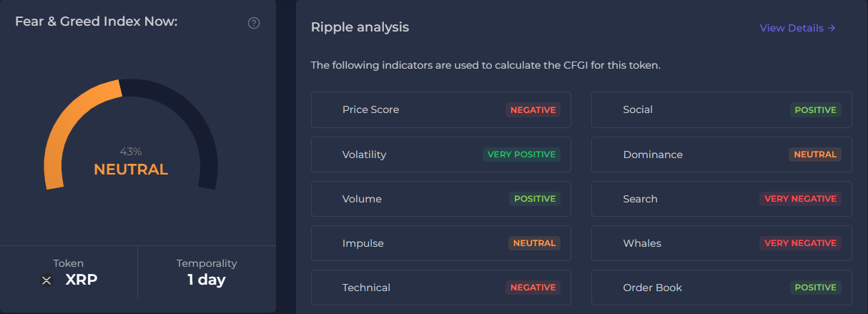Click the VERY NEGATIVE badge on Whales
868x314 pixels.
coord(800,243)
